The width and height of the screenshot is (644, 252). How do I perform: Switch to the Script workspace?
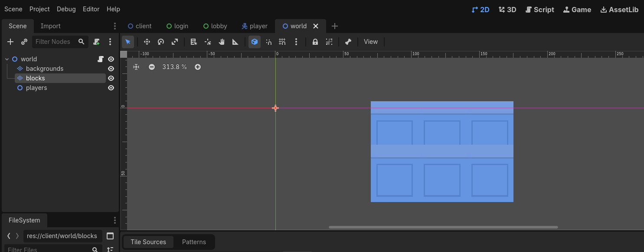coord(539,10)
